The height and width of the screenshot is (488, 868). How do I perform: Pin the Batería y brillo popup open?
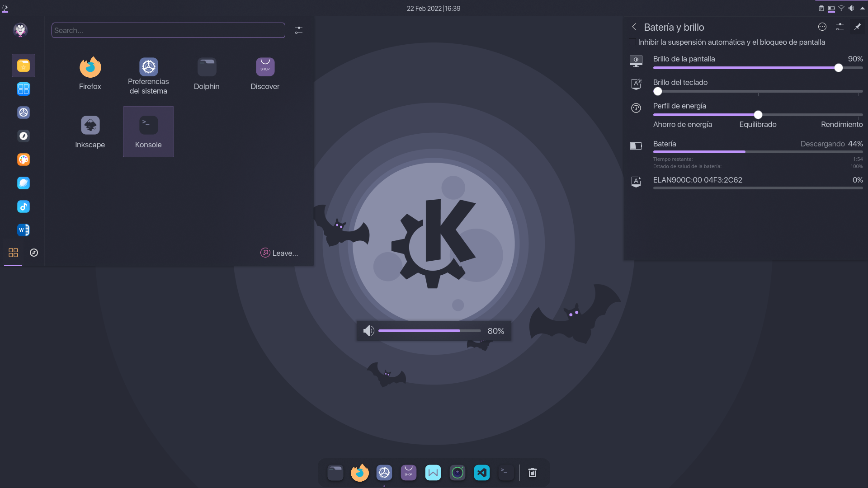(857, 27)
